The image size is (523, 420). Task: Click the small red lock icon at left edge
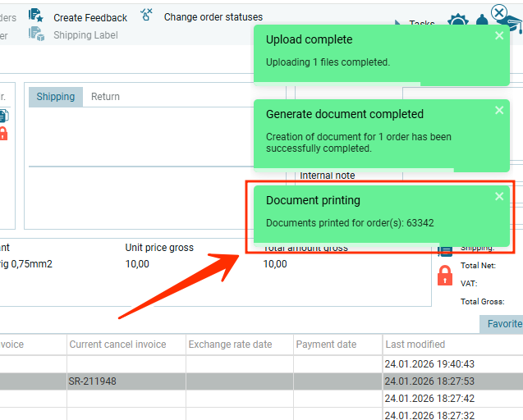[x=3, y=133]
